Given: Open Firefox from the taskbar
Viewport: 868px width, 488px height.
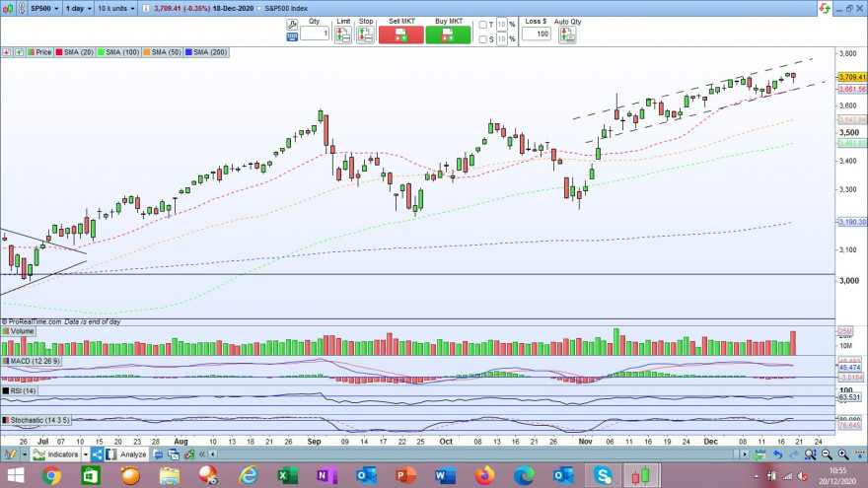Looking at the screenshot, I should 484,476.
